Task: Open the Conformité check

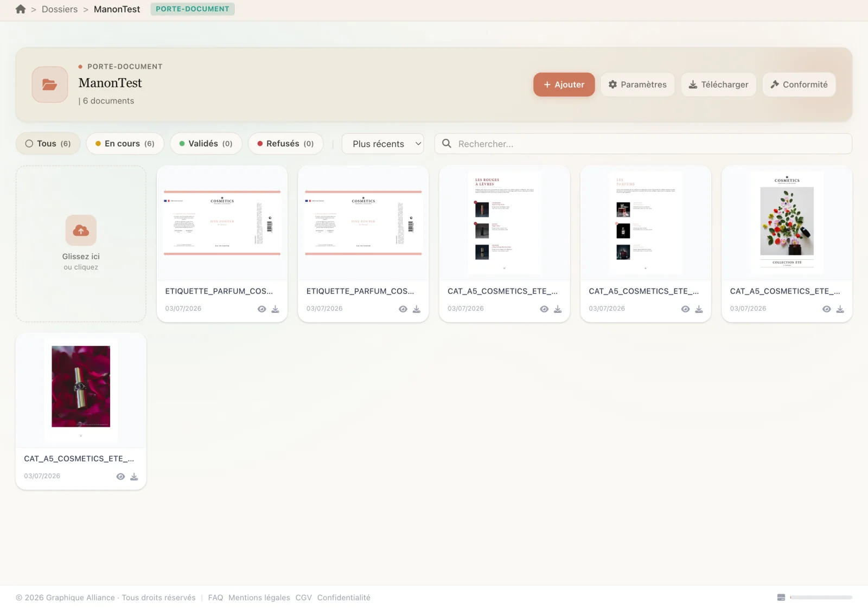Action: tap(799, 85)
